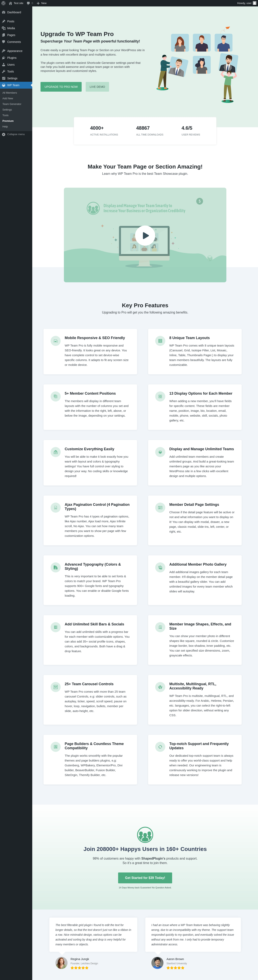This screenshot has width=258, height=980.
Task: Open the comments bubble in admin bar
Action: [x=28, y=3]
